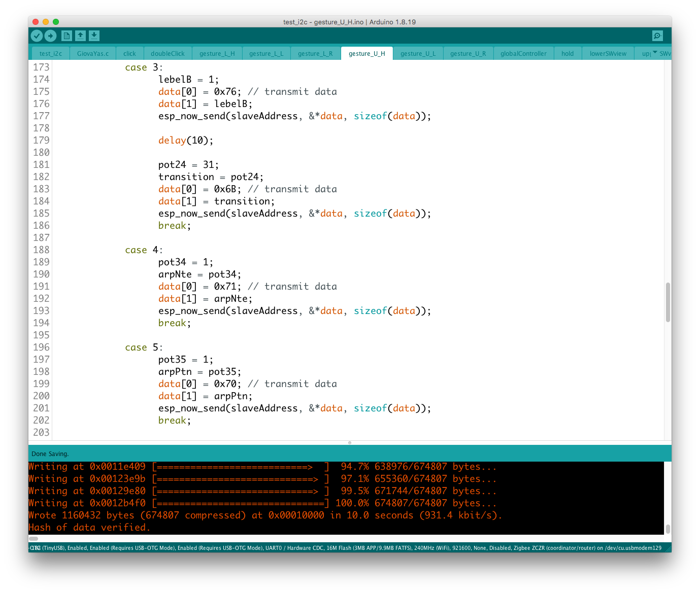Image resolution: width=700 pixels, height=593 pixels.
Task: Open the gesture_L_H tab
Action: 217,54
